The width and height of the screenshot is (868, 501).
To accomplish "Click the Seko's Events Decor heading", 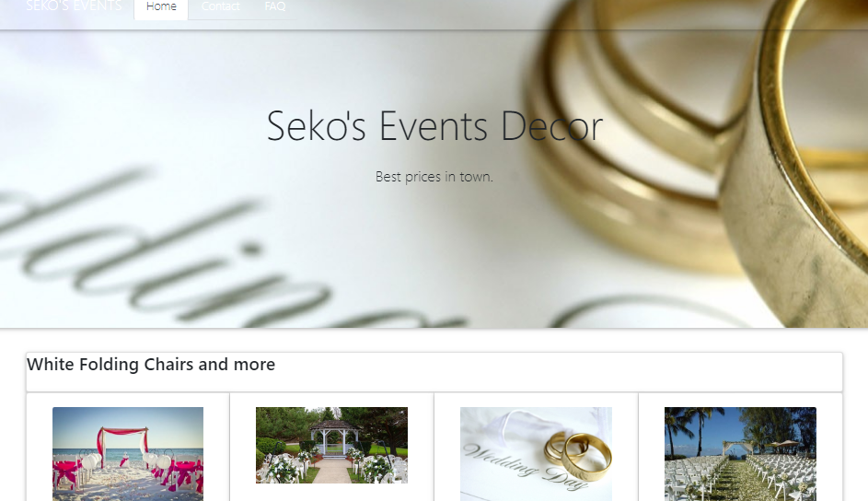I will click(434, 126).
